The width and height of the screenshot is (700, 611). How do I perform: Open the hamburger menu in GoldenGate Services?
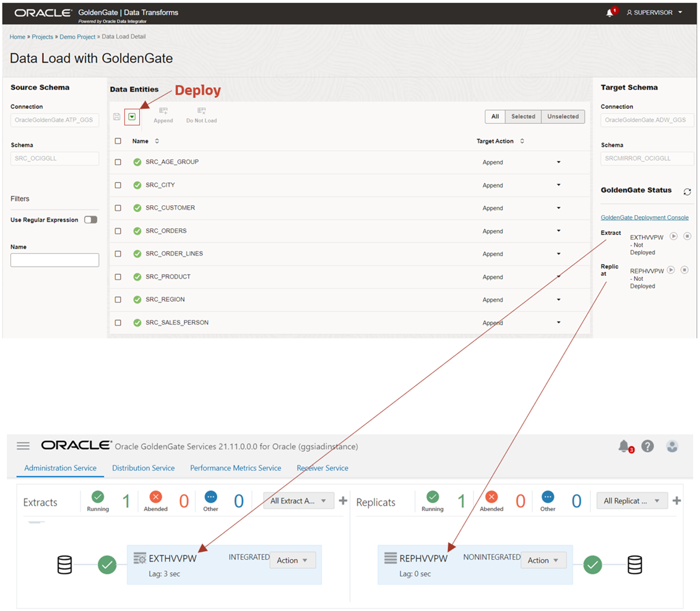[23, 446]
